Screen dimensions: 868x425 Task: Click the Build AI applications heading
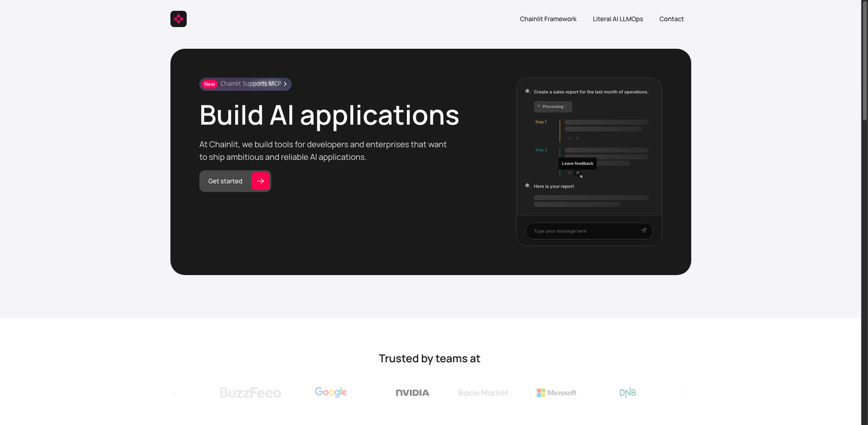coord(329,115)
